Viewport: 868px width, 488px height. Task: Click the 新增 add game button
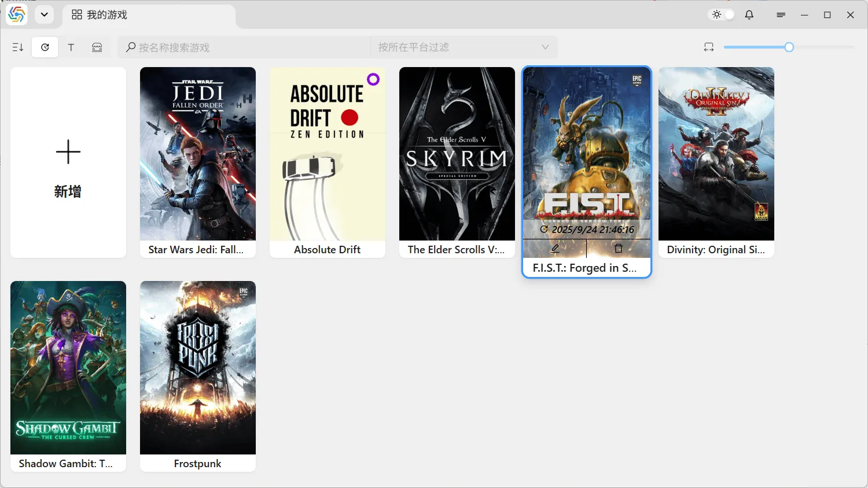coord(68,162)
